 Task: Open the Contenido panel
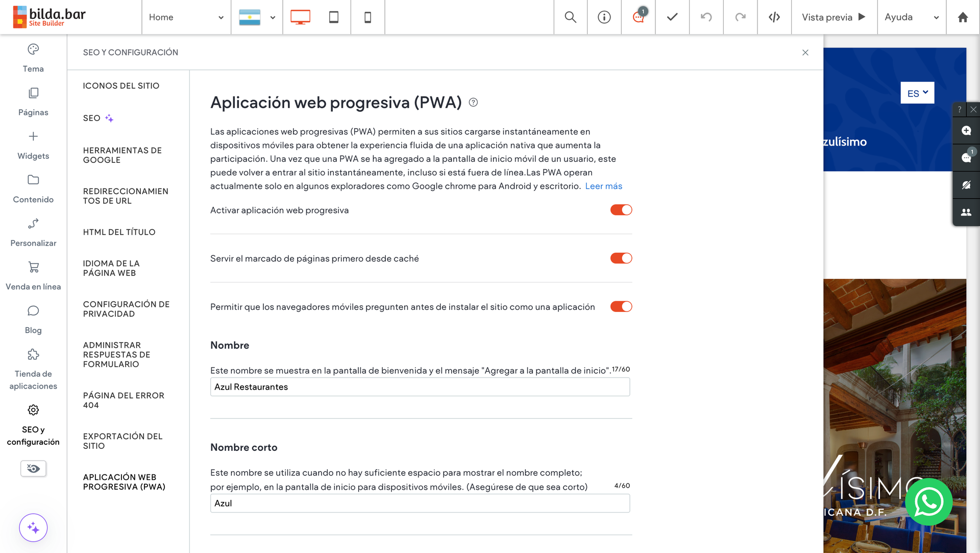(x=33, y=189)
